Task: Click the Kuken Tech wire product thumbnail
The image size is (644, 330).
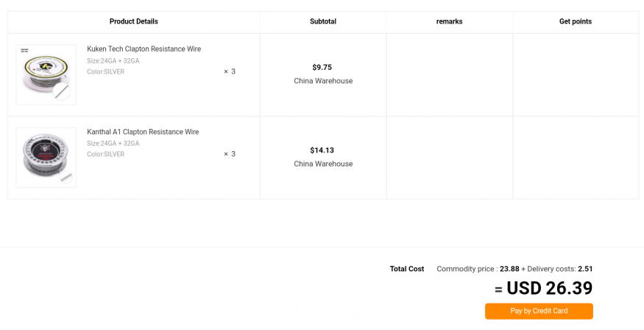Action: [46, 74]
